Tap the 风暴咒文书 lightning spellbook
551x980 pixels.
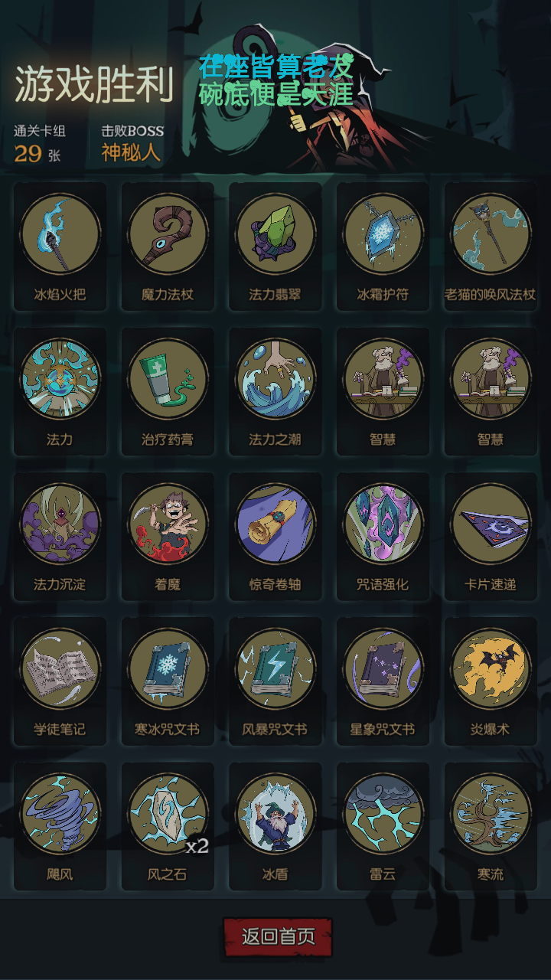pos(275,669)
